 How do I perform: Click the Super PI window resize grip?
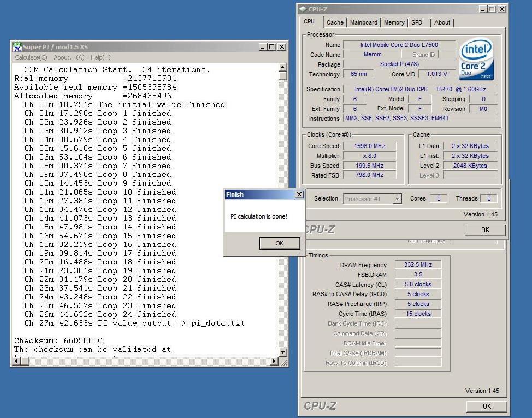coord(285,362)
